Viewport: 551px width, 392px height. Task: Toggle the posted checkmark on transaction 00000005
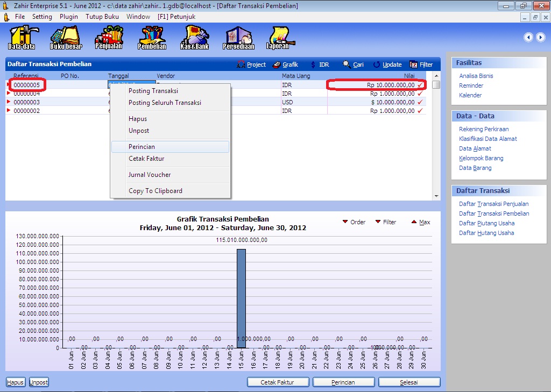[x=420, y=85]
